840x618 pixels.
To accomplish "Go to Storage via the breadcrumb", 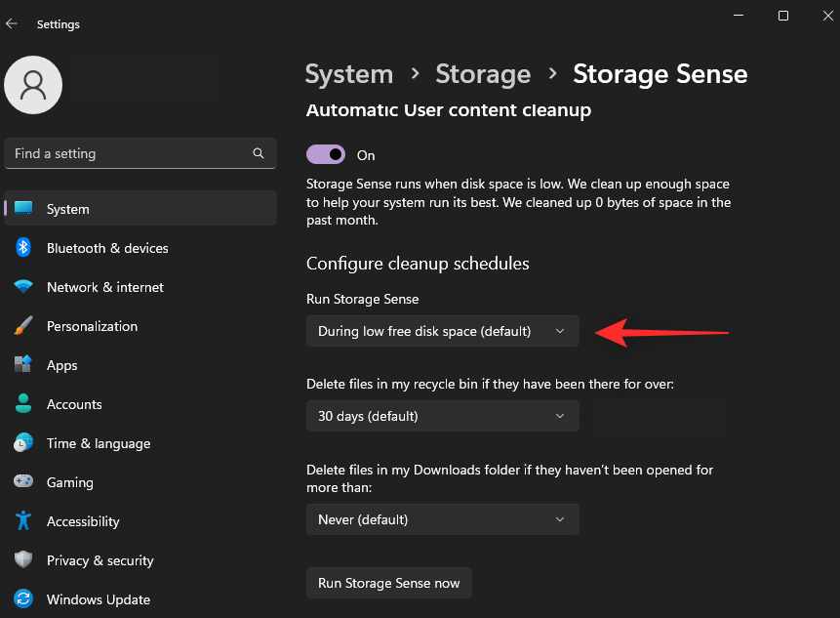I will [x=483, y=74].
